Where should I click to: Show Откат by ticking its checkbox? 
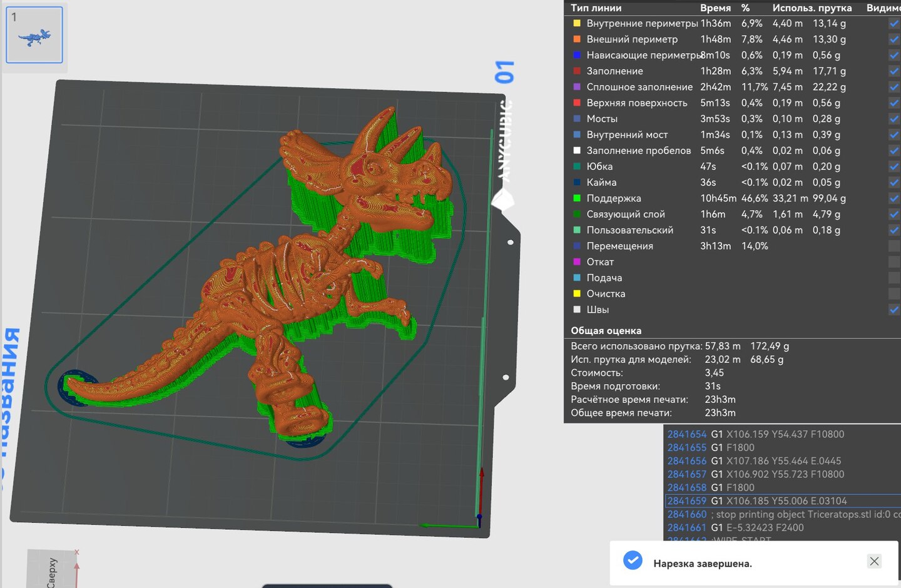(x=894, y=262)
